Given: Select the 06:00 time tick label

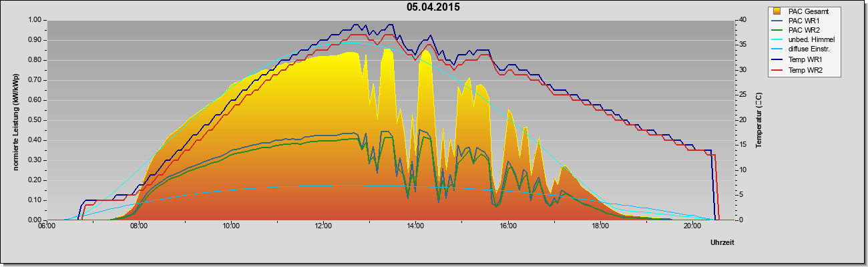Looking at the screenshot, I should pos(47,226).
